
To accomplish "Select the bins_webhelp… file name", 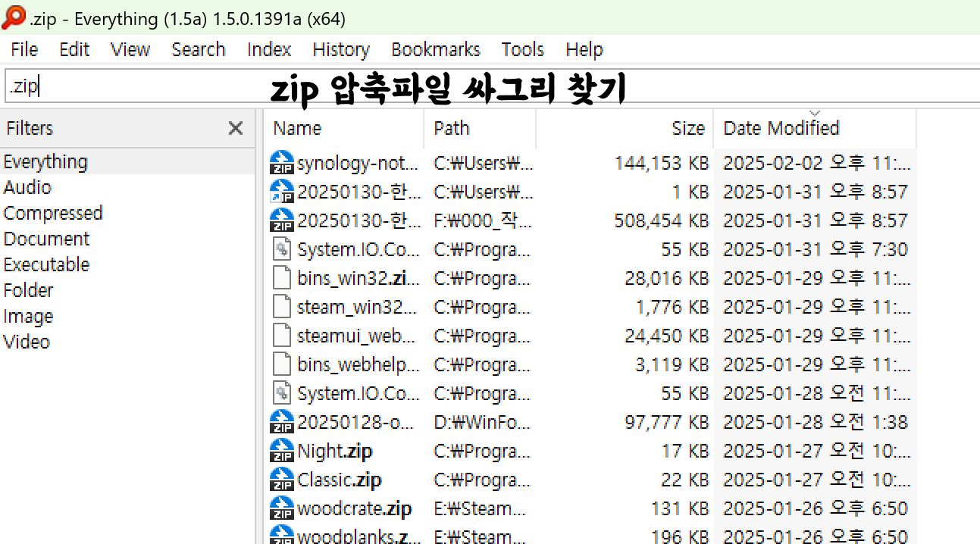I will 358,364.
